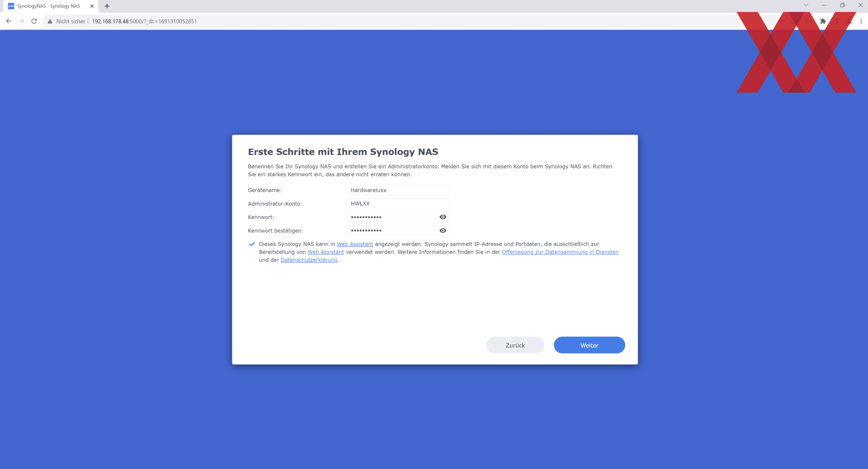
Task: Open Offenlegung zur Datensammlung in Diensten link
Action: tap(560, 252)
